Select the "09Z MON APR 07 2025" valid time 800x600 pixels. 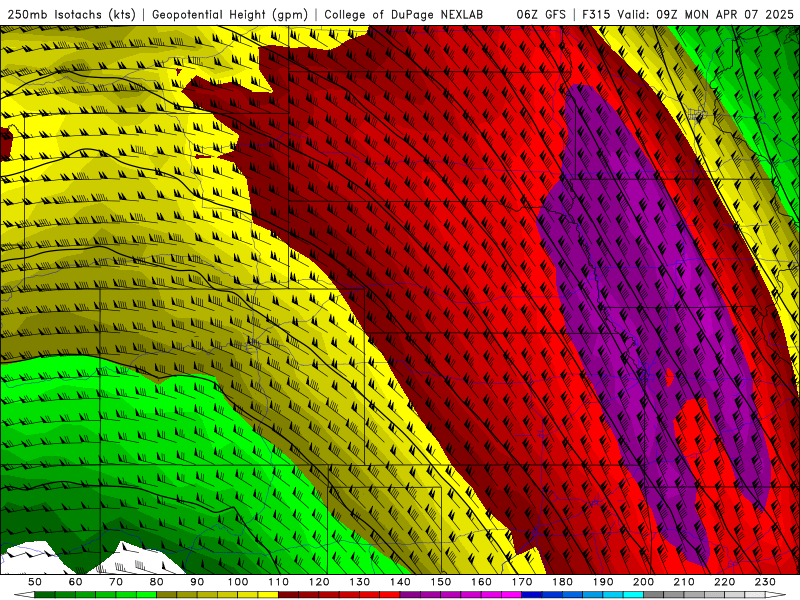tap(725, 14)
